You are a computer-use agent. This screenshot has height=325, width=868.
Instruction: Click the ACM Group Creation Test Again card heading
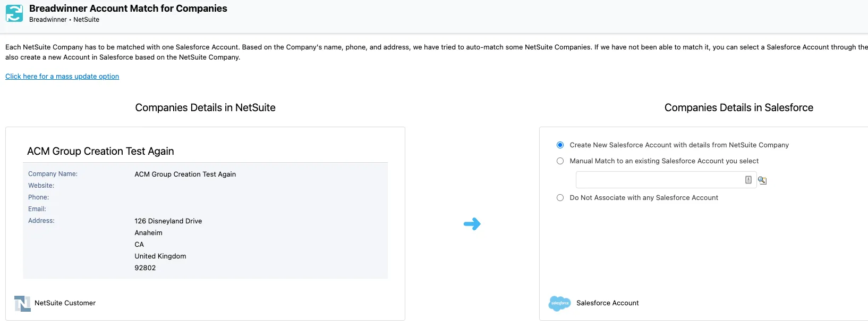[x=100, y=151]
